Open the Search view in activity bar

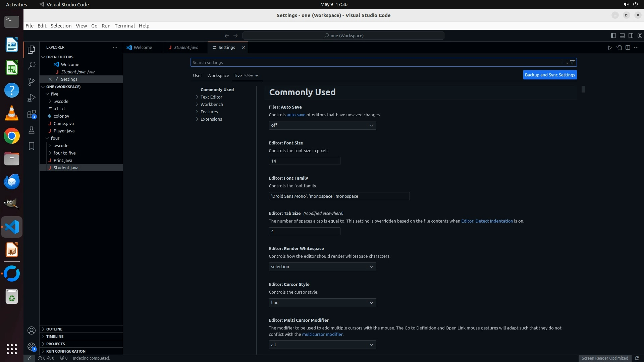tap(32, 65)
